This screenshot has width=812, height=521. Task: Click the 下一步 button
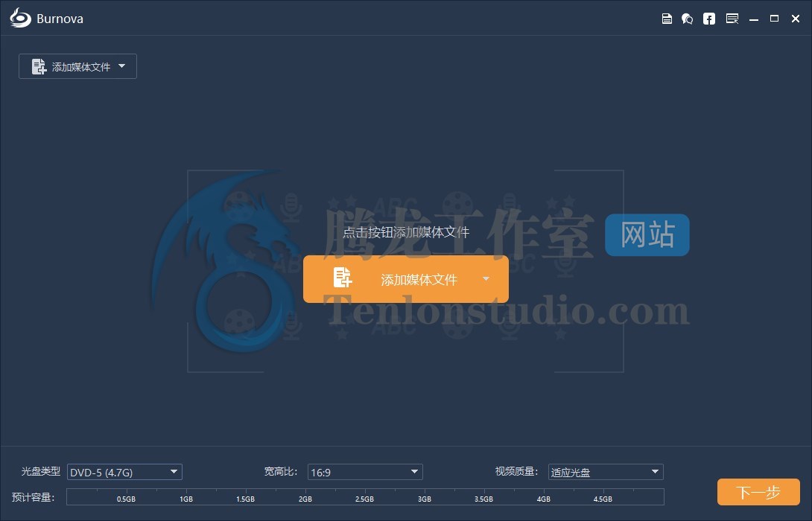point(758,491)
